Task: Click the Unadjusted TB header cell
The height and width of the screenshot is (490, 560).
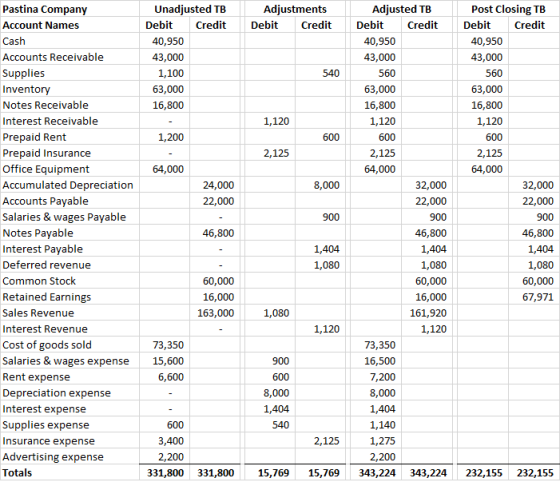Action: point(190,9)
